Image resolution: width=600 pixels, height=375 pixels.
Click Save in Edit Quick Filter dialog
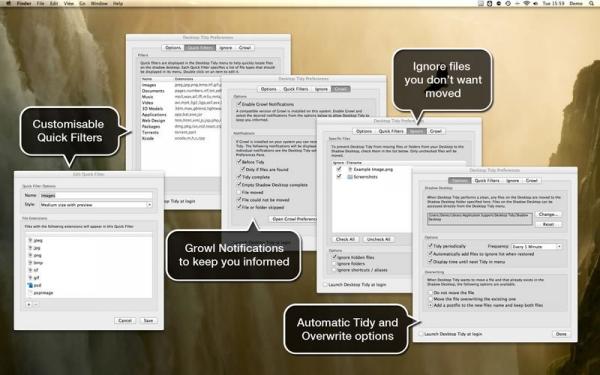[x=148, y=321]
